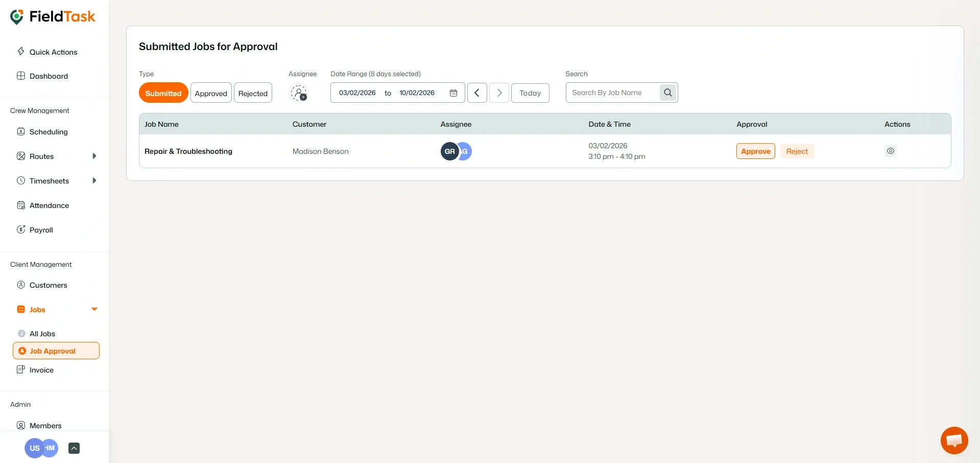This screenshot has width=980, height=463.
Task: Click the Members icon
Action: click(21, 426)
